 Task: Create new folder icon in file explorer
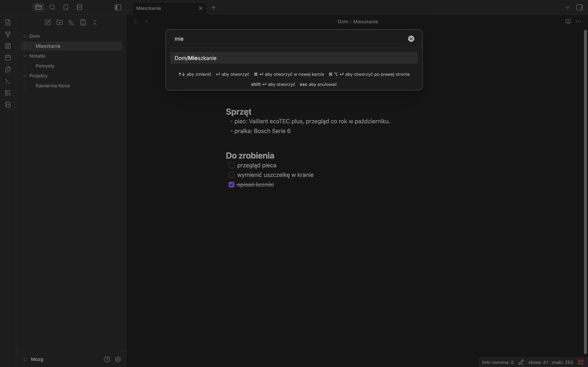click(x=60, y=22)
